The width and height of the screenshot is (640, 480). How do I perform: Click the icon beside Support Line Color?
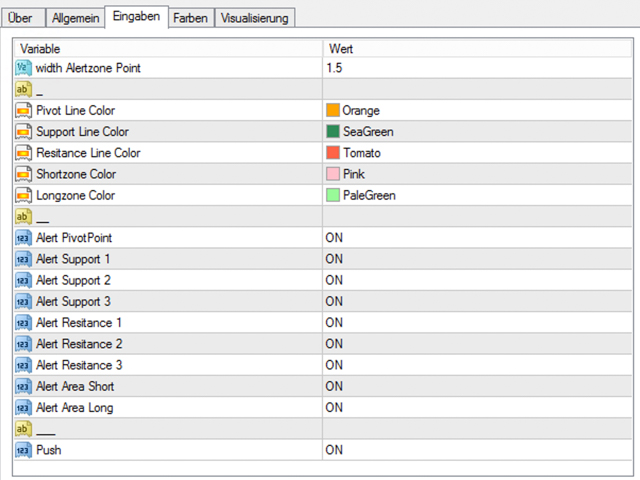pyautogui.click(x=24, y=131)
